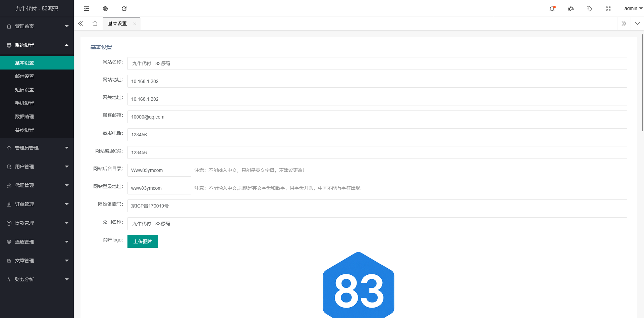Collapse the sidebar with the menu-fold icon
The image size is (644, 318).
pos(87,9)
